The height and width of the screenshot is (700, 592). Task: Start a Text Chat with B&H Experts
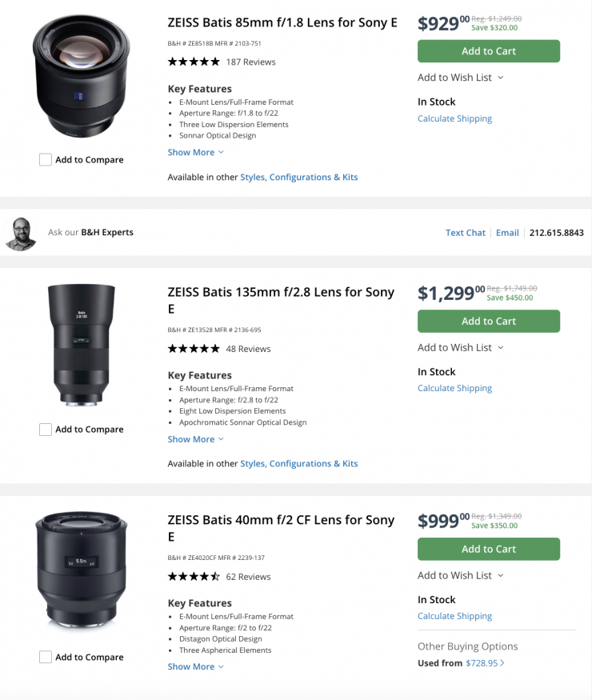(466, 233)
